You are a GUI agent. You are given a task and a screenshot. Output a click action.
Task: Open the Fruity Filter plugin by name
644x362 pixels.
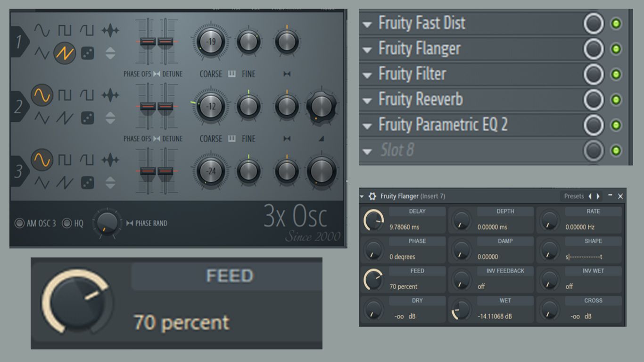pyautogui.click(x=412, y=74)
